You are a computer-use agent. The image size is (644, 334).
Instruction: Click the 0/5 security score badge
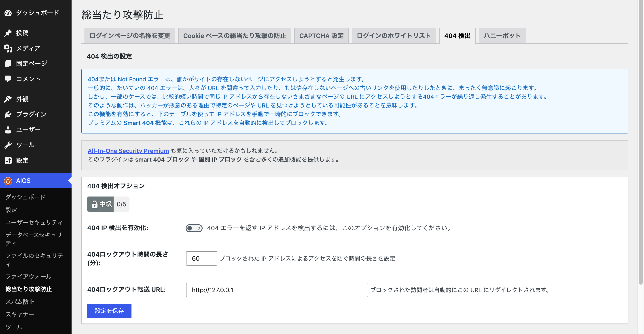click(x=121, y=204)
